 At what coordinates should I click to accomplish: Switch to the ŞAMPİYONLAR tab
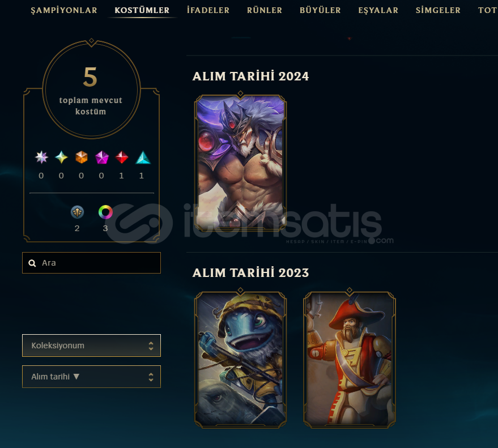click(64, 10)
